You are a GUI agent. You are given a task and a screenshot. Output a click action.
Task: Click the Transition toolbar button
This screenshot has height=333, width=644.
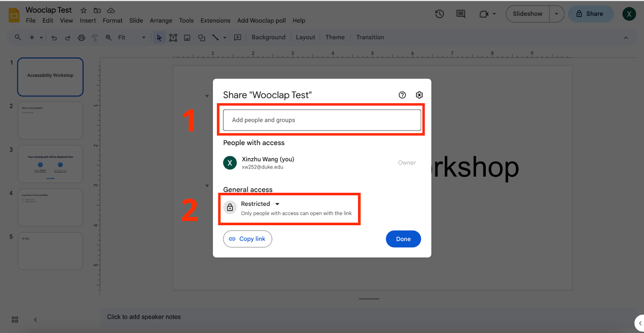click(370, 37)
